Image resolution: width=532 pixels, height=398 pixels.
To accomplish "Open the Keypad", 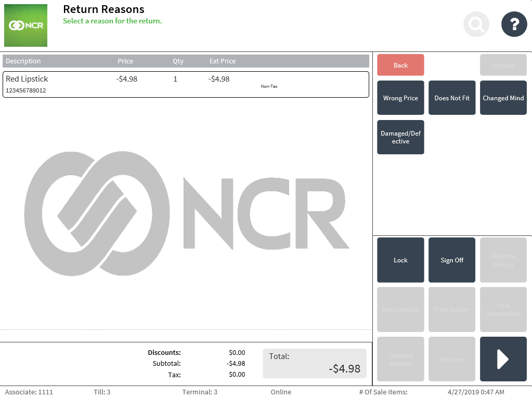I will click(503, 65).
